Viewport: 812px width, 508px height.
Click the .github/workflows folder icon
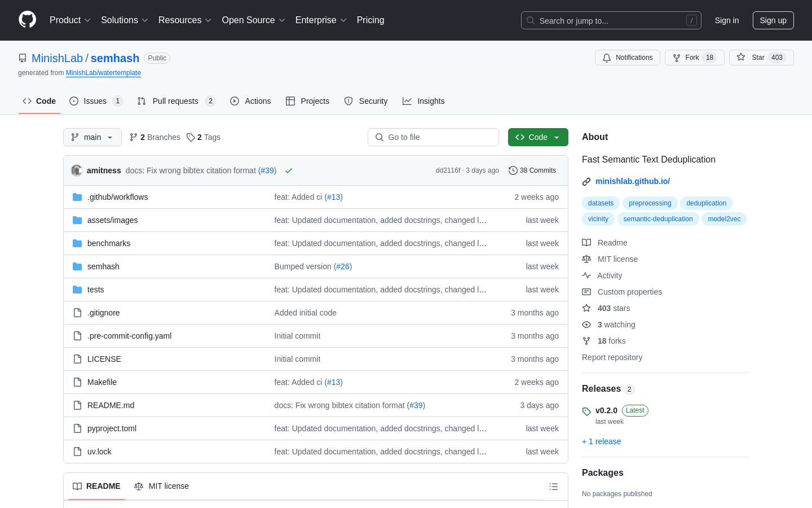77,197
